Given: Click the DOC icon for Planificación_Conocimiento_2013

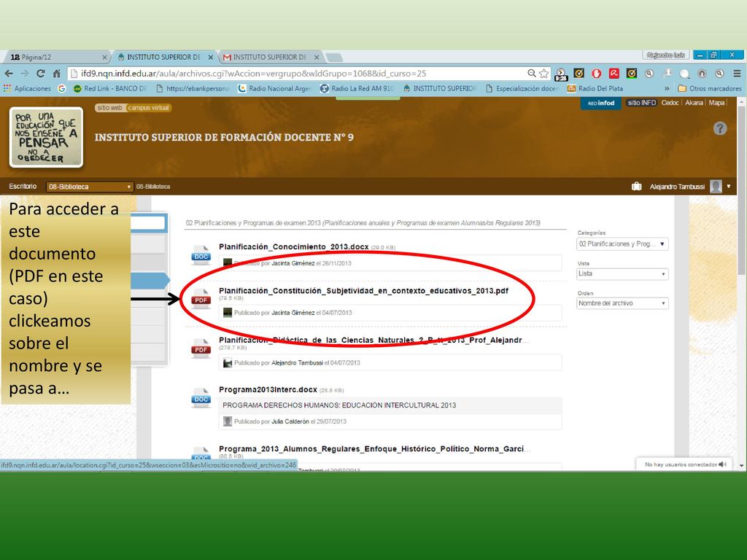Looking at the screenshot, I should [x=201, y=255].
